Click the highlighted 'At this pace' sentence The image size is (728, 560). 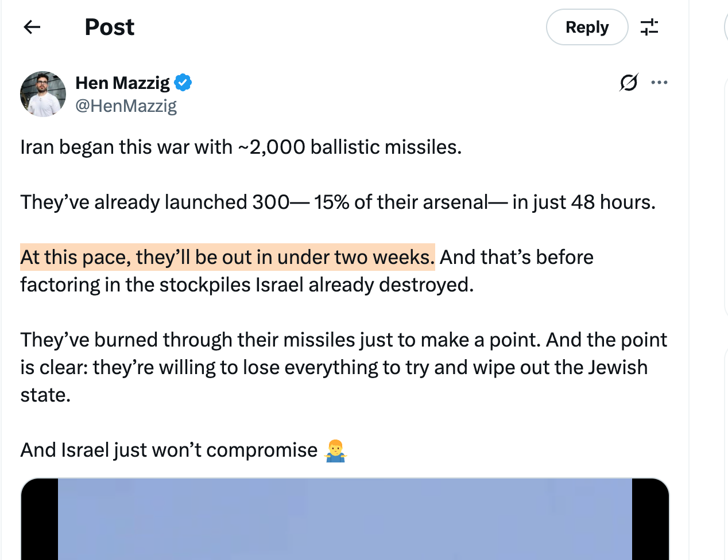227,257
